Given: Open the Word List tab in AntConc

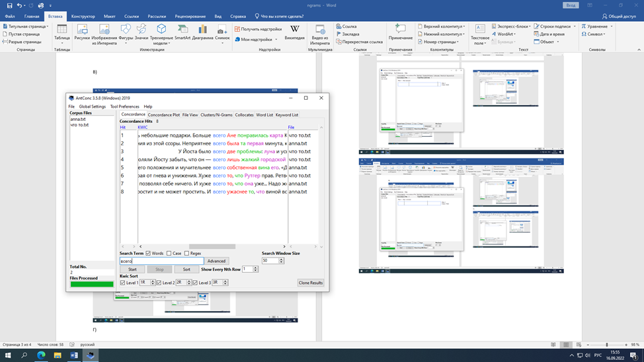Looking at the screenshot, I should [264, 115].
